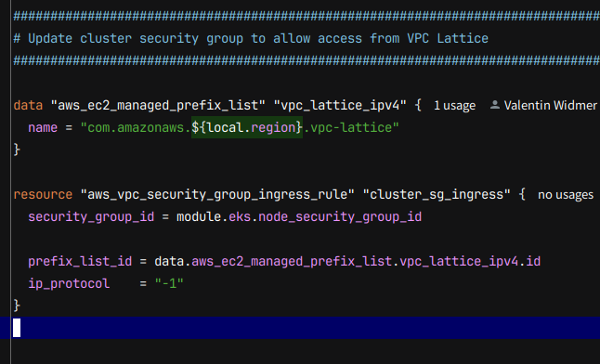Click the 'no usages' inlay hint
This screenshot has width=600, height=364.
coord(566,195)
